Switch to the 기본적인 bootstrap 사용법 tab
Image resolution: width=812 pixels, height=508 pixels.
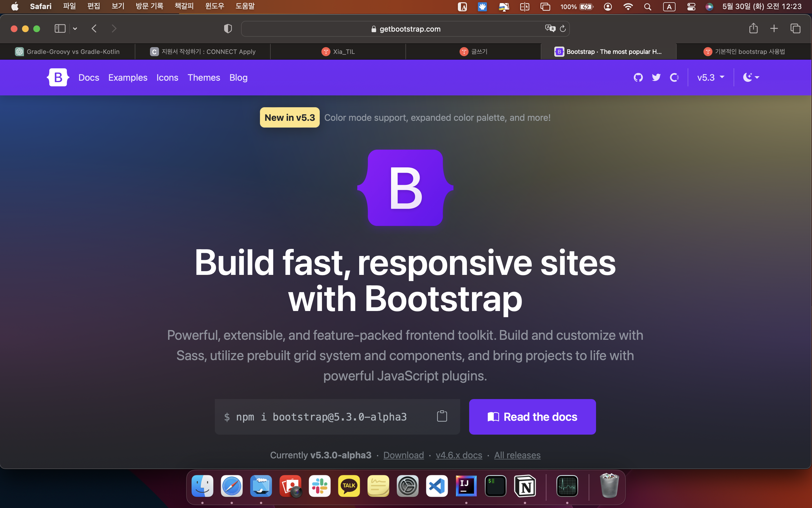point(744,51)
